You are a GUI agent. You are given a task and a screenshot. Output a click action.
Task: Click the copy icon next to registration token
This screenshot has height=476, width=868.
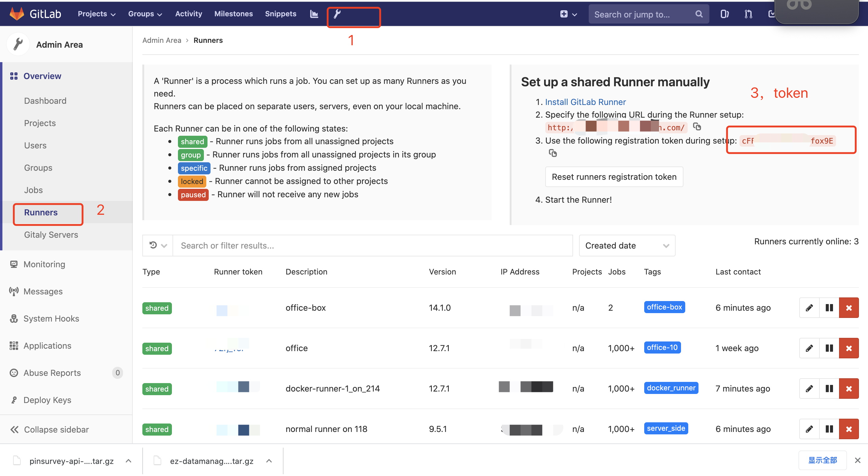(553, 154)
